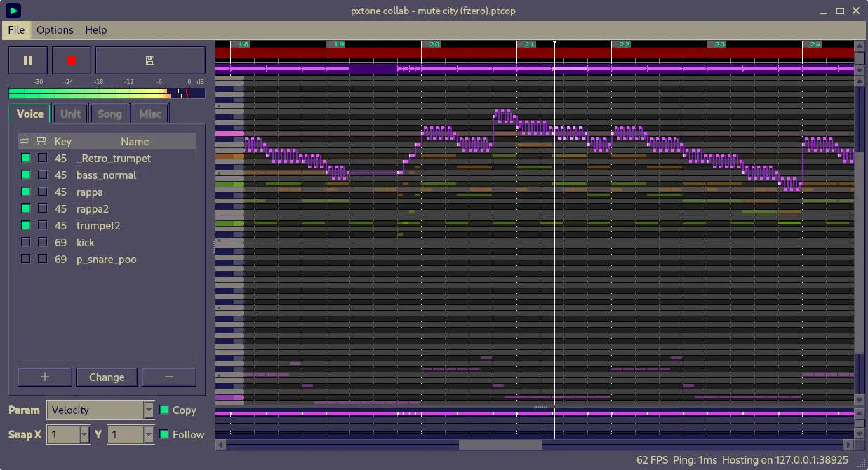The height and width of the screenshot is (470, 868).
Task: Switch to the Voice tab
Action: point(30,114)
